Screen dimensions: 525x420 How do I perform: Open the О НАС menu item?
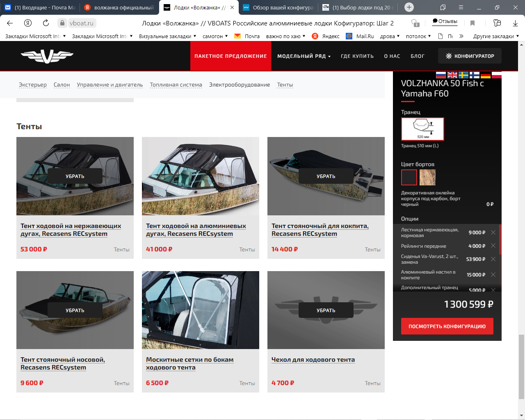point(392,56)
